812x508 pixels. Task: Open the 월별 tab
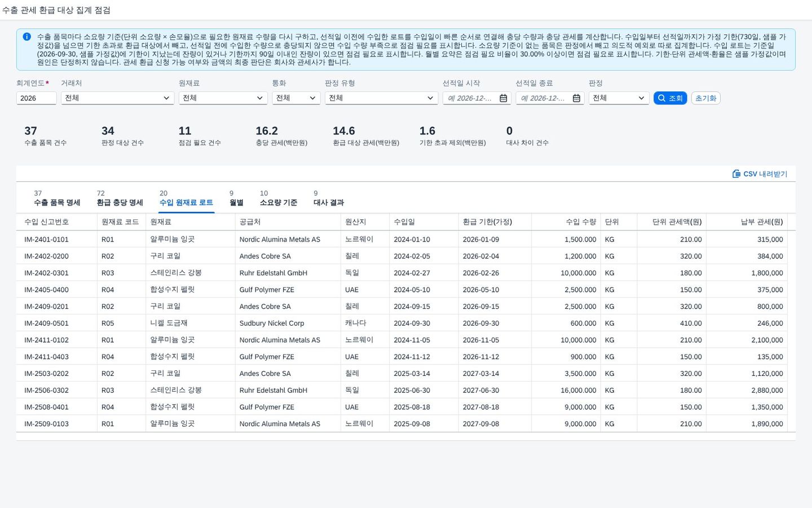[236, 198]
